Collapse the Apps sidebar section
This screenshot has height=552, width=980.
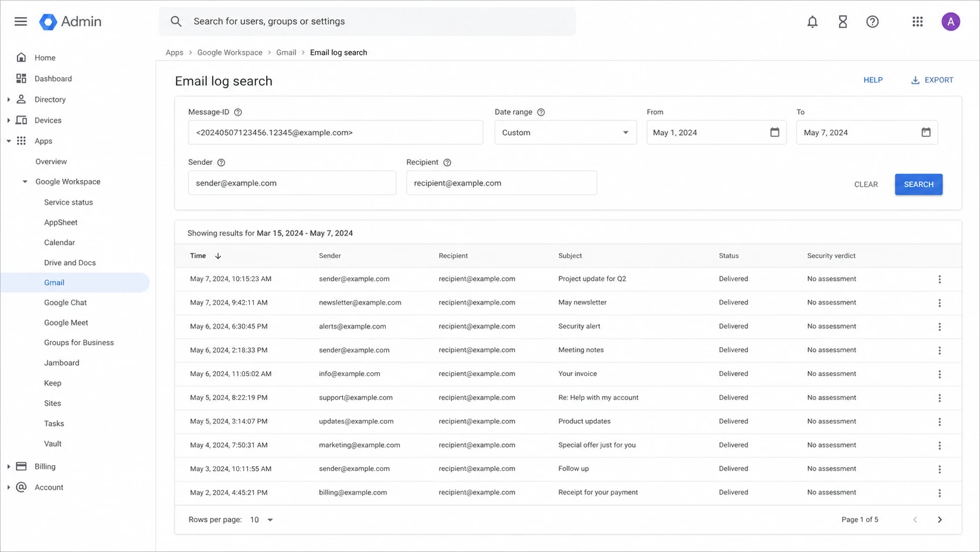click(9, 141)
